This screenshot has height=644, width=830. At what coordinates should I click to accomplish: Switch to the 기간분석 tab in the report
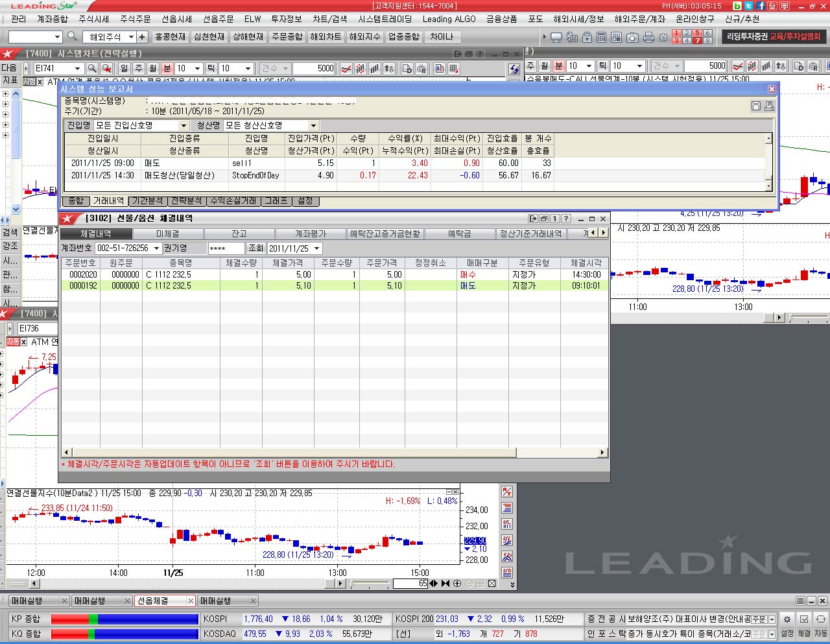(148, 201)
